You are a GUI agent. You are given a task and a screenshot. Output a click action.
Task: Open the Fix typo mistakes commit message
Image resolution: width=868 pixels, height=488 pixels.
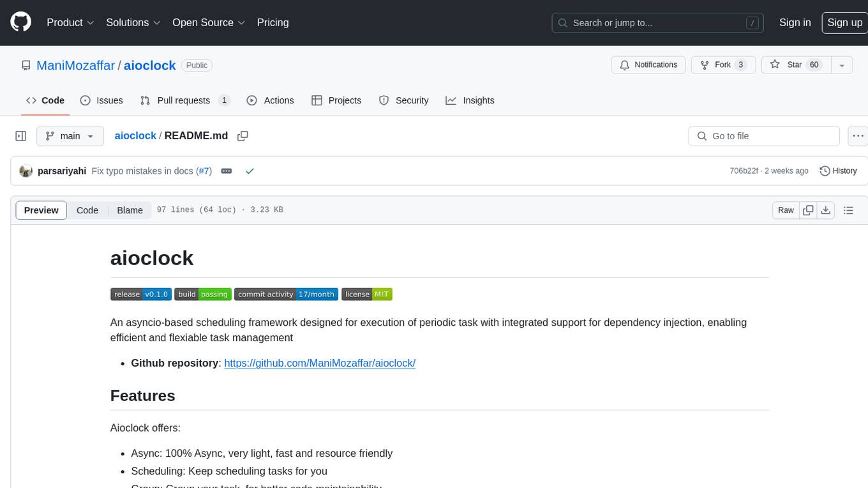click(x=142, y=171)
